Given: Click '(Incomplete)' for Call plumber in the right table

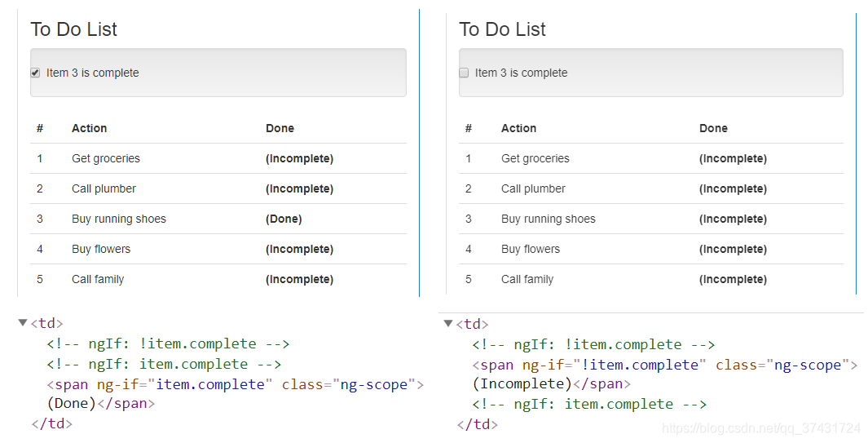Looking at the screenshot, I should [733, 188].
